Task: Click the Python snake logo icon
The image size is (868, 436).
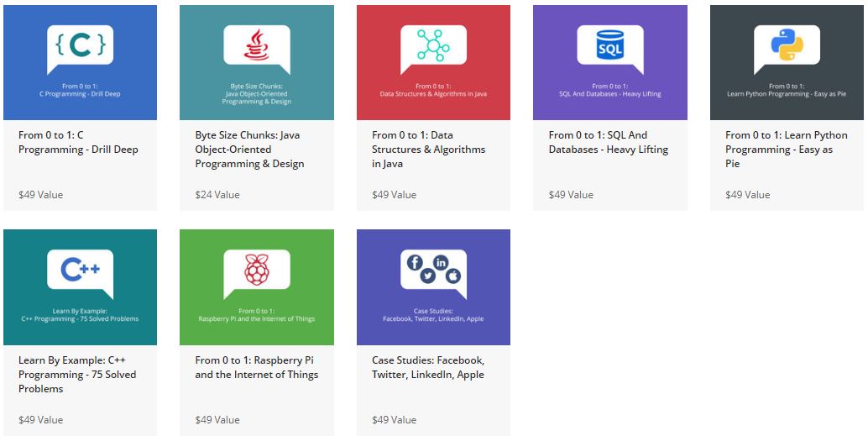Action: pyautogui.click(x=787, y=45)
